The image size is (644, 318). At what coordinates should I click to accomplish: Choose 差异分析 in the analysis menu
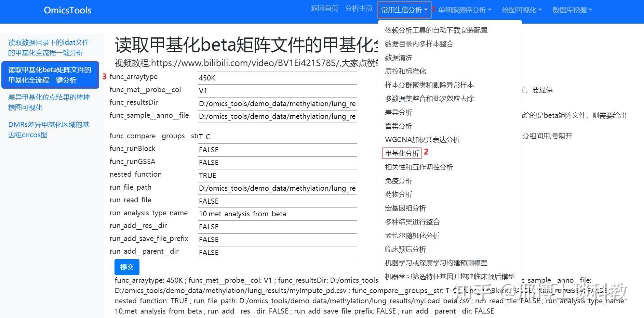(398, 112)
